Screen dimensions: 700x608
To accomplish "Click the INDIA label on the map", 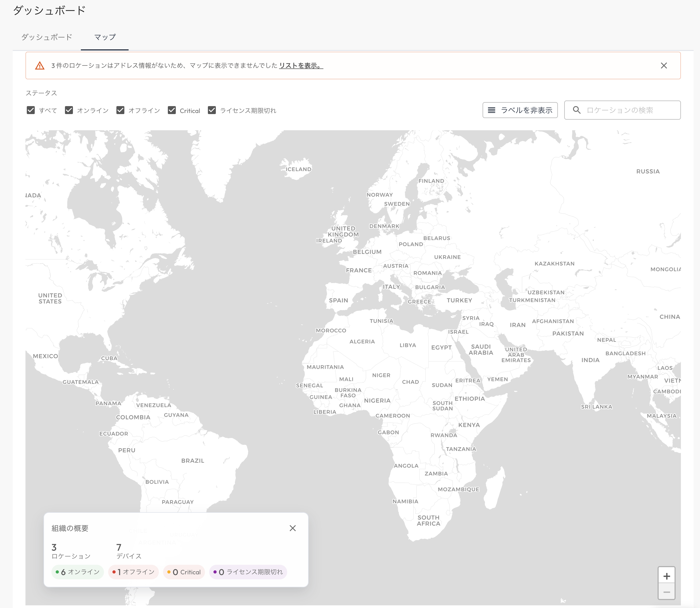I will pyautogui.click(x=590, y=360).
